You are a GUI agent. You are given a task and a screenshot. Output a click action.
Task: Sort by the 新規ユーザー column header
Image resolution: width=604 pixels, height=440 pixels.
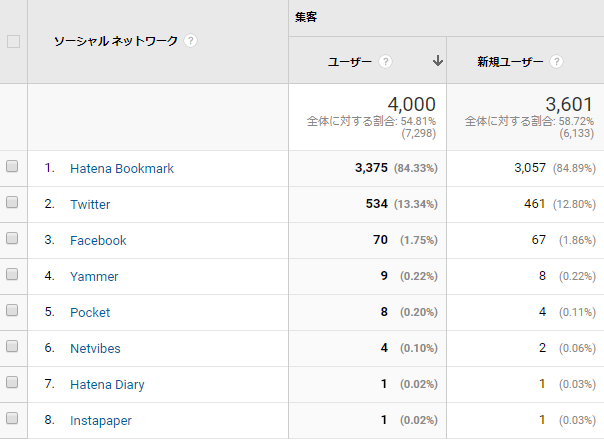pyautogui.click(x=510, y=62)
